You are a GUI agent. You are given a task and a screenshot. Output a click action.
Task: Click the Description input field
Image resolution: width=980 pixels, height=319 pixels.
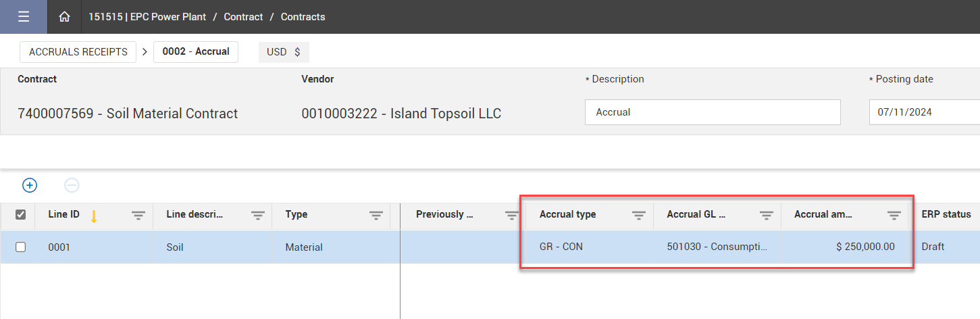pyautogui.click(x=713, y=112)
